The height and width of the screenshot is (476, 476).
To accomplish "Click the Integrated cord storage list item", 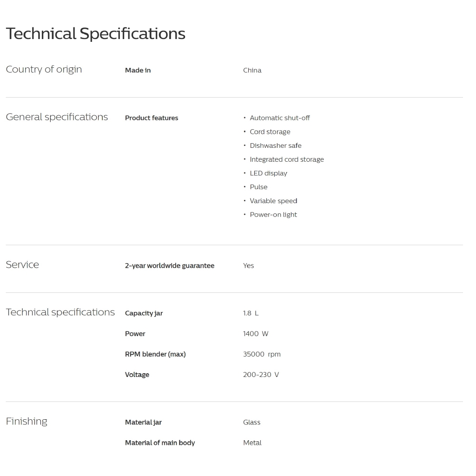I will (286, 159).
